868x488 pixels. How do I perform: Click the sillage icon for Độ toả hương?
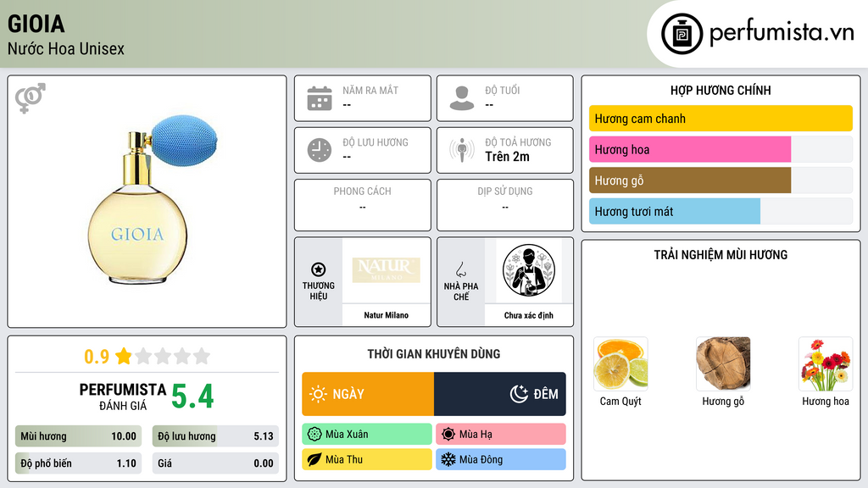[x=462, y=150]
